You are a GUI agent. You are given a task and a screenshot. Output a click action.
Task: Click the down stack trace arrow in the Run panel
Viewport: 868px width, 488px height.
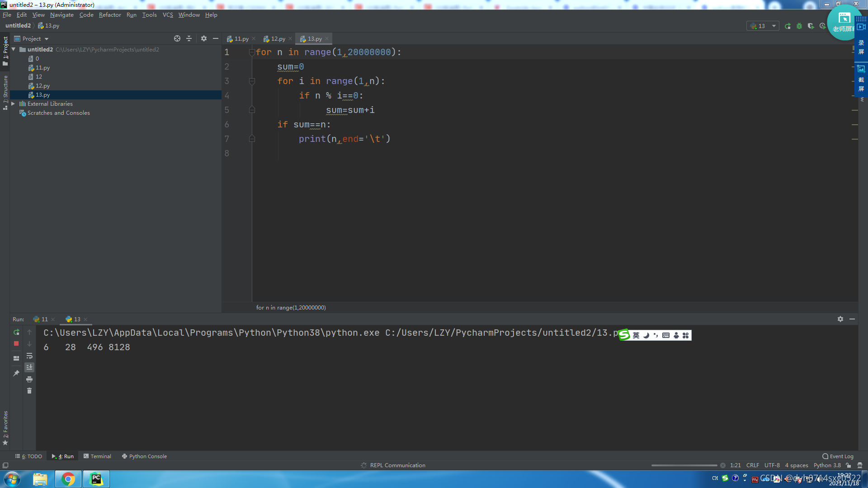point(29,344)
